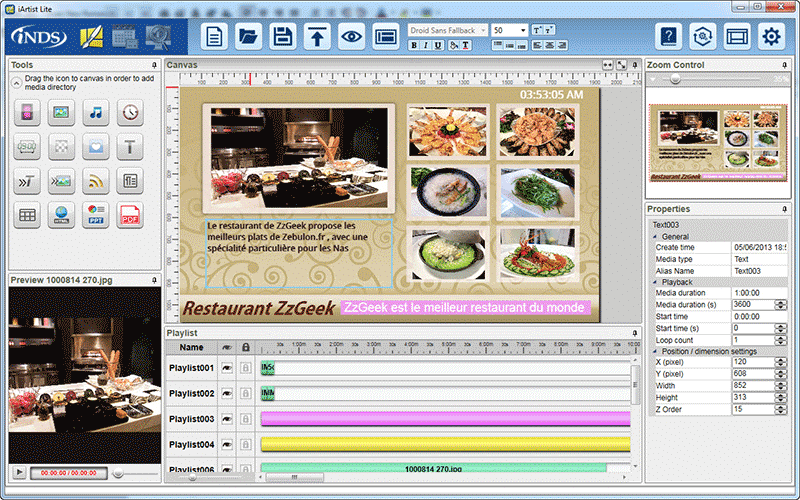Select the RSS feed tool

(x=95, y=181)
